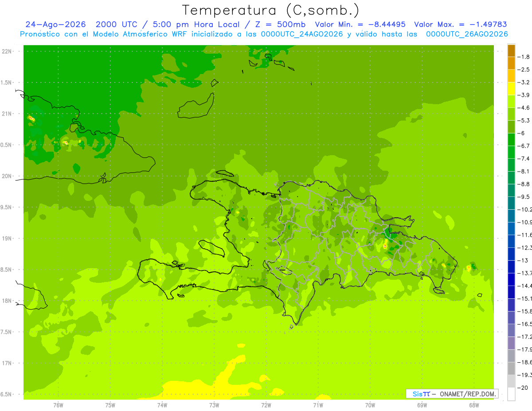The width and height of the screenshot is (532, 411).
Task: Click the '69W' longitude axis label
Action: tap(422, 405)
